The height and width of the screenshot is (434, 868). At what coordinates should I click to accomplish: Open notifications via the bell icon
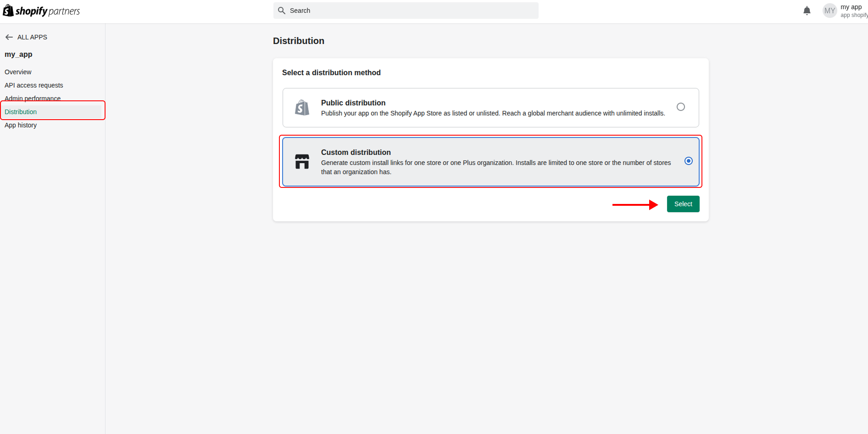[x=807, y=10]
